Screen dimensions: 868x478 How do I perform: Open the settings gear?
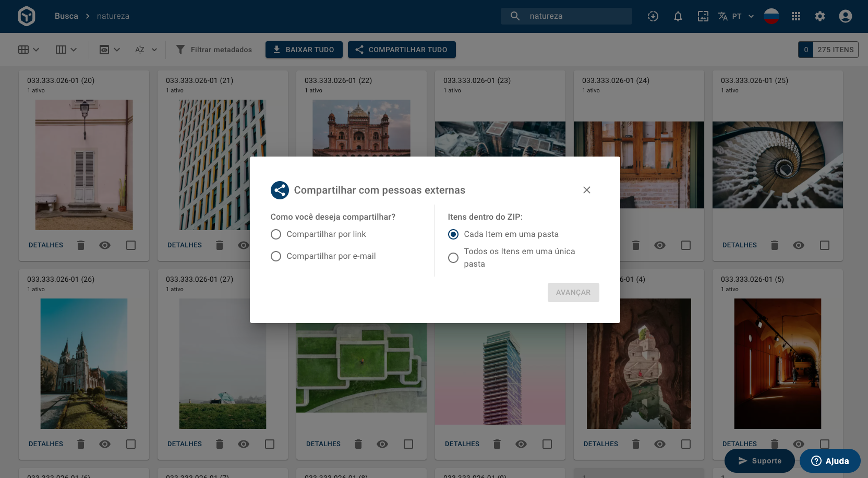pos(820,16)
